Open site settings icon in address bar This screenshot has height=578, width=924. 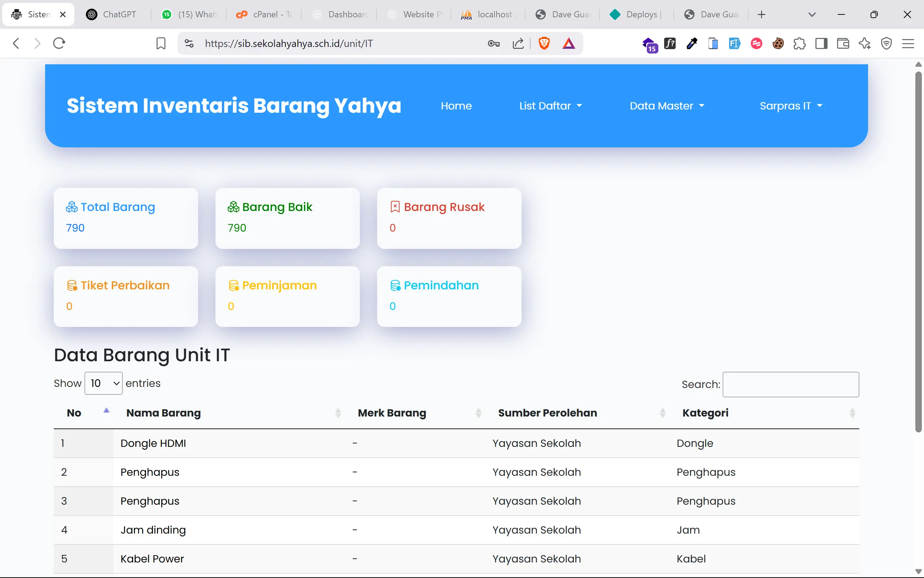189,44
